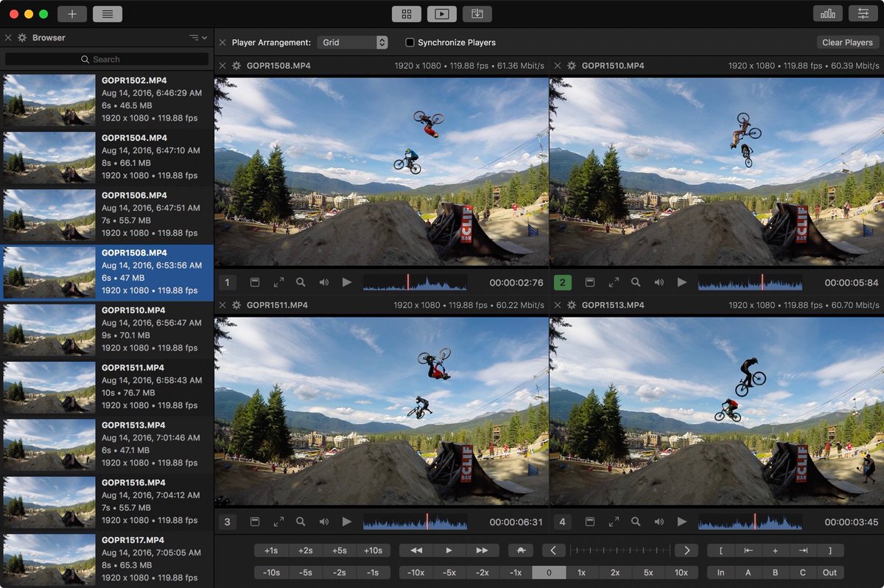This screenshot has height=588, width=884.
Task: Open the adjustments sliders icon
Action: pyautogui.click(x=863, y=14)
